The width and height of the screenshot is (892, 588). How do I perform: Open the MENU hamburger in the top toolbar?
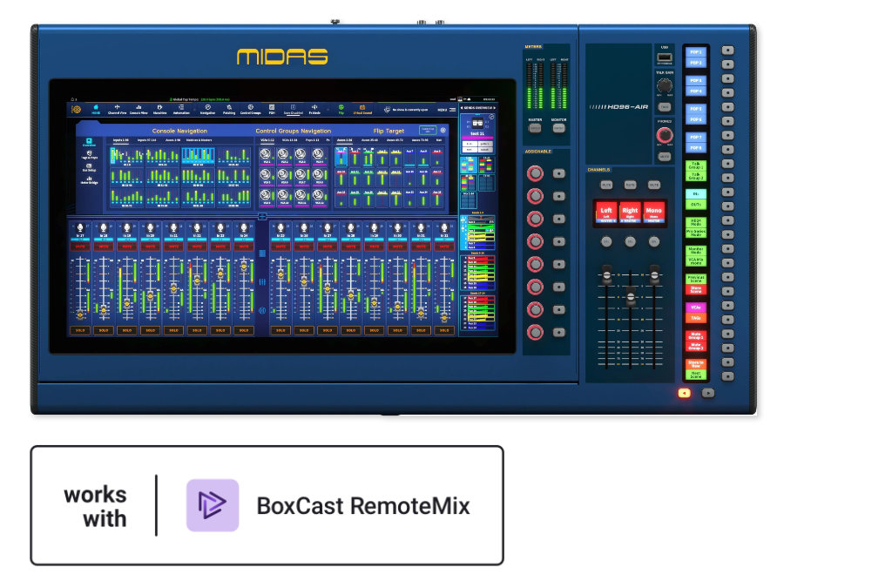pos(445,109)
